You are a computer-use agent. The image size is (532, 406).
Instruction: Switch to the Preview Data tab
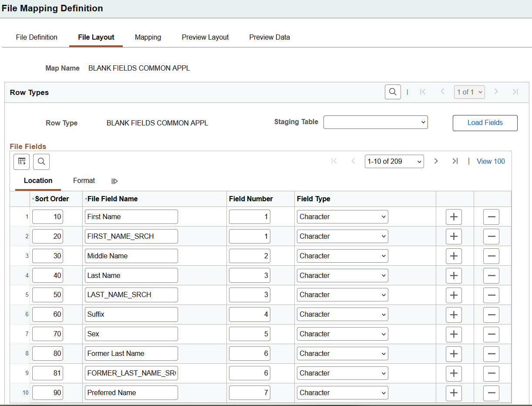tap(269, 37)
